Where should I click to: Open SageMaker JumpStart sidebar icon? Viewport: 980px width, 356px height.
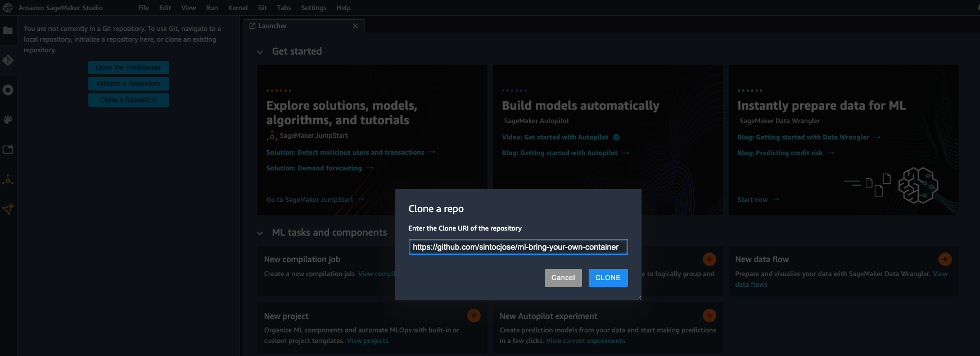click(x=8, y=180)
